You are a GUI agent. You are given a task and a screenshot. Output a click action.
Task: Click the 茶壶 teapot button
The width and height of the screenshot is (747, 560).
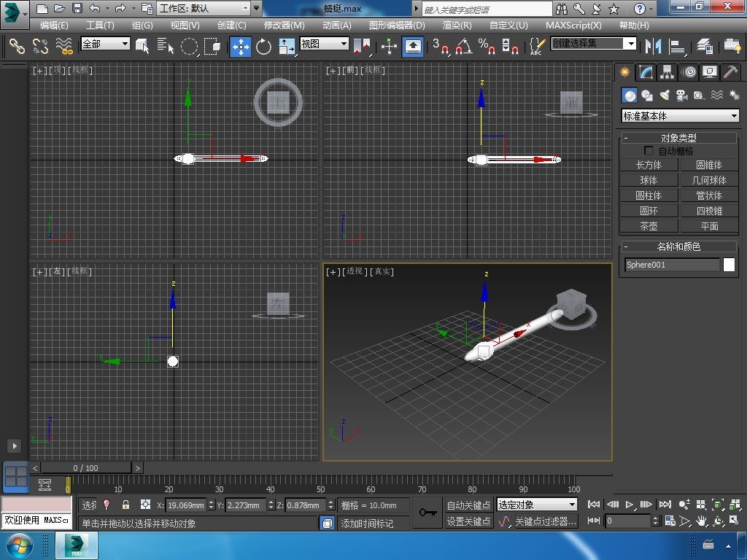(x=649, y=226)
